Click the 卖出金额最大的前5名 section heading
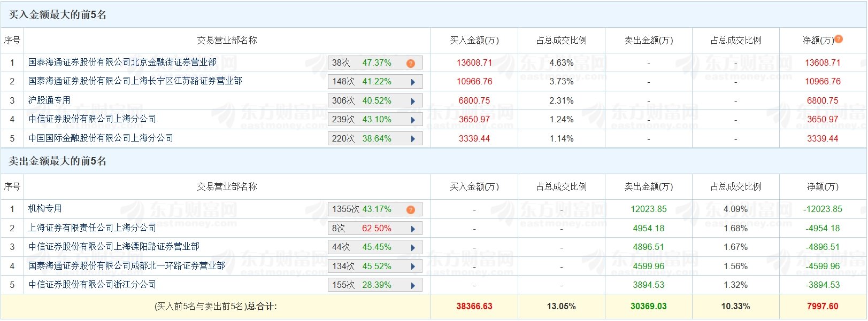The width and height of the screenshot is (868, 321). [x=58, y=161]
